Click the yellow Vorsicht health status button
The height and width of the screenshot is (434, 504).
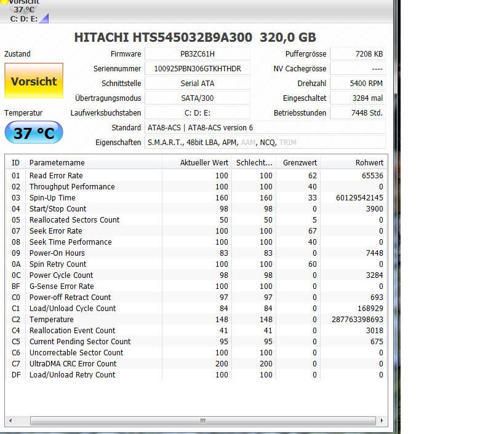tap(34, 81)
